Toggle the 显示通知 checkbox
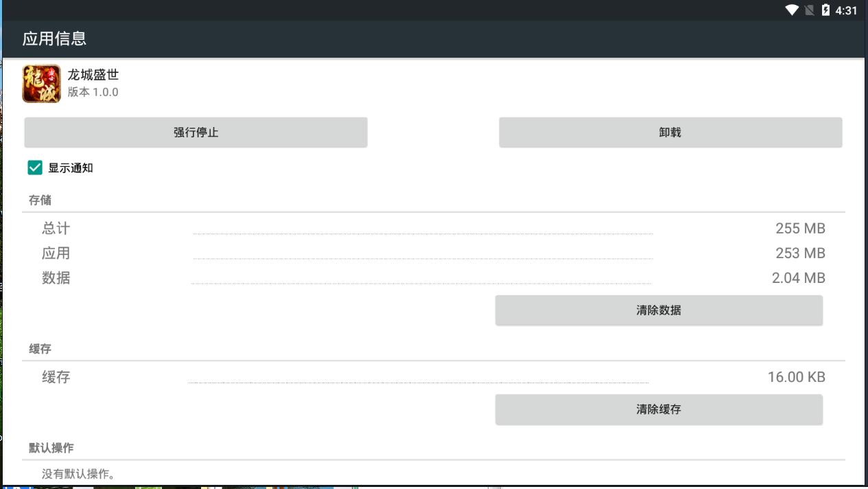 point(35,168)
